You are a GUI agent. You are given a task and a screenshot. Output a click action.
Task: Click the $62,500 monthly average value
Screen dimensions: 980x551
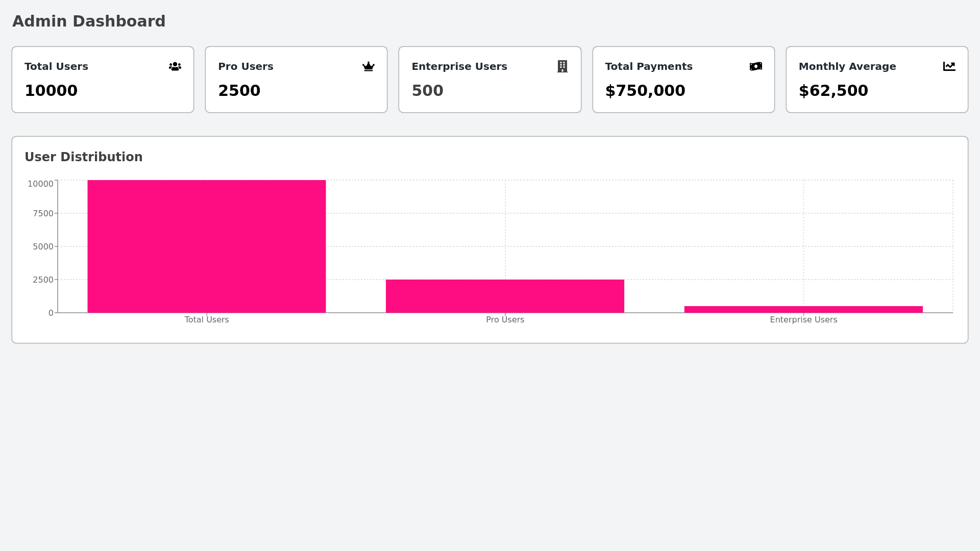pyautogui.click(x=833, y=91)
